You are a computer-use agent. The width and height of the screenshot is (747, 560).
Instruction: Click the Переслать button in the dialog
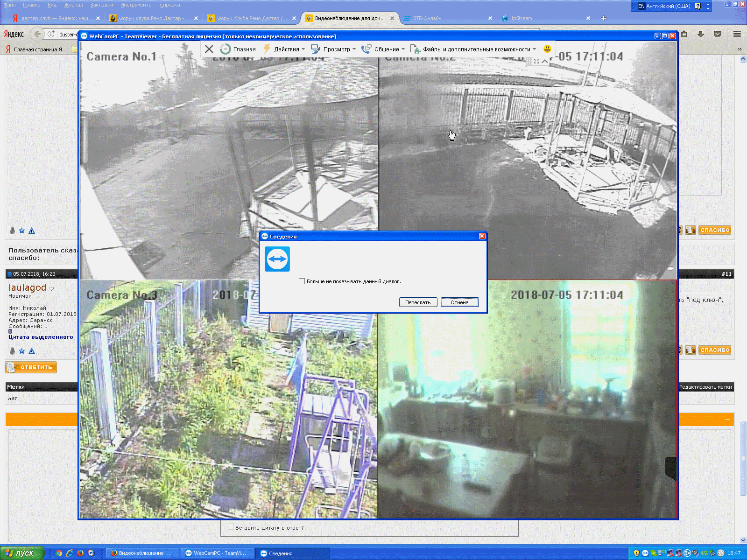418,302
